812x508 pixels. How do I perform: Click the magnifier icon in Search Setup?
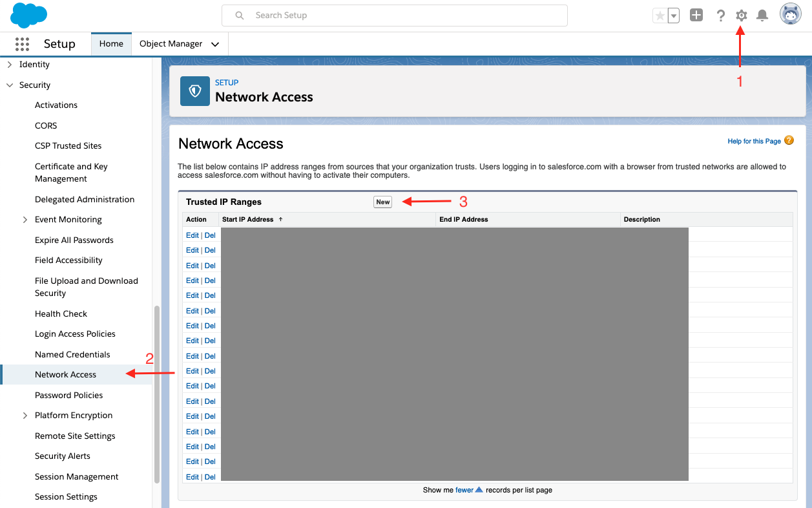(x=240, y=15)
